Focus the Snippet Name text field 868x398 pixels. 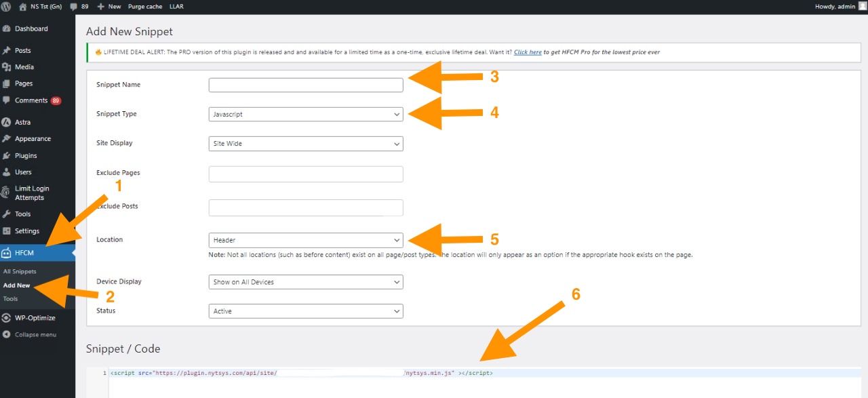tap(305, 85)
